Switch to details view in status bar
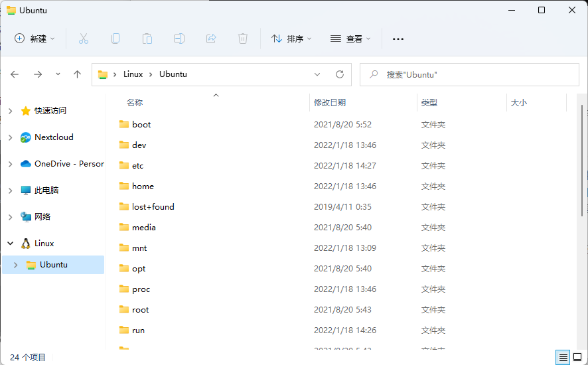The image size is (588, 365). [x=563, y=357]
